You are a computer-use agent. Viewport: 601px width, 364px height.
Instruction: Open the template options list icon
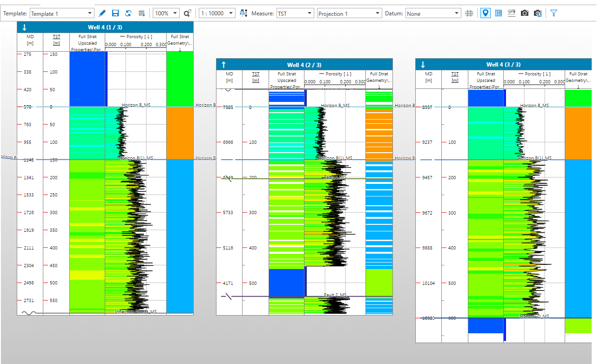(x=142, y=13)
